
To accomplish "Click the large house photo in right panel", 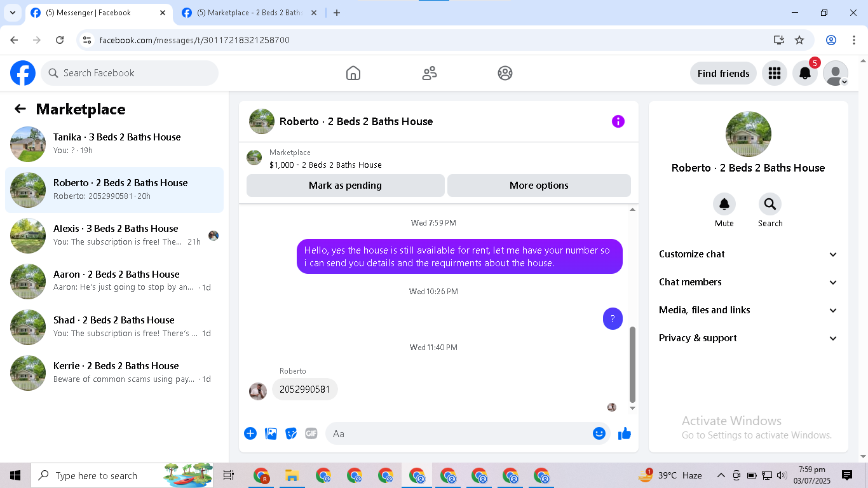I will pyautogui.click(x=749, y=134).
